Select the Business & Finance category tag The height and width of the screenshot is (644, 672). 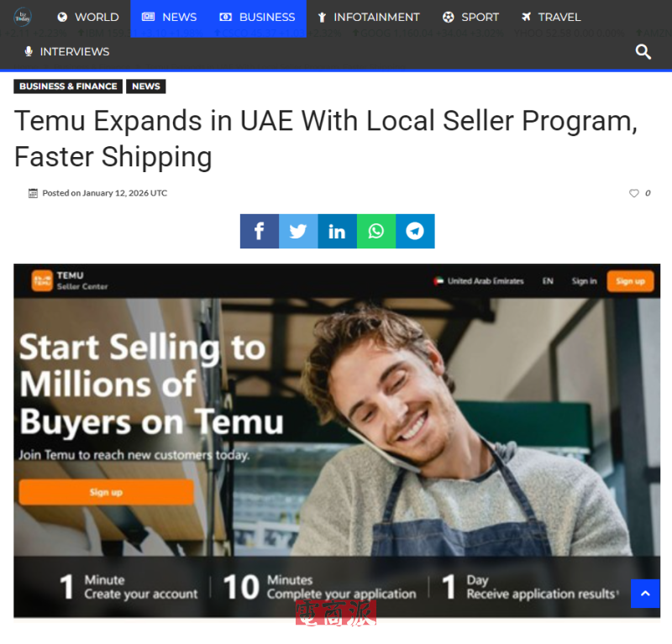68,86
